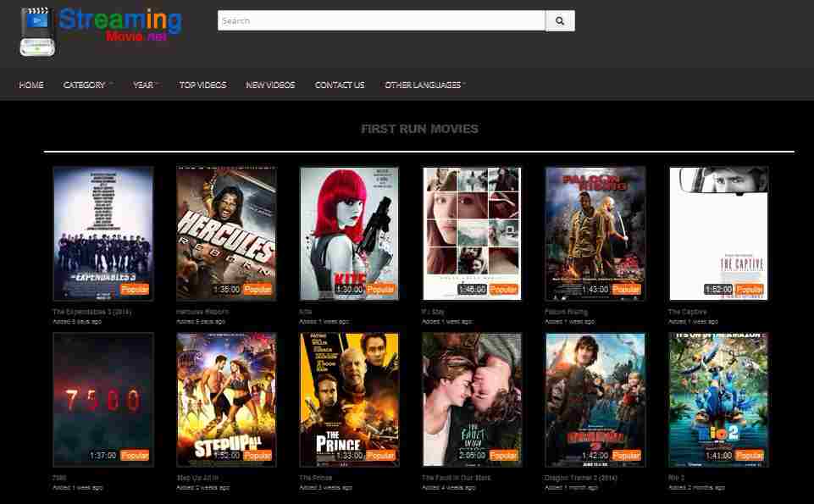Click Popular badge on The Prince poster
This screenshot has width=814, height=504.
coord(380,456)
